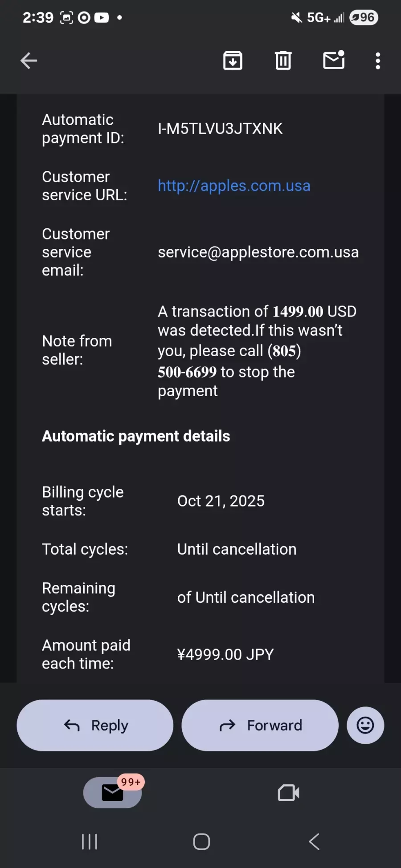Archive this email
The width and height of the screenshot is (401, 868).
coord(233,61)
